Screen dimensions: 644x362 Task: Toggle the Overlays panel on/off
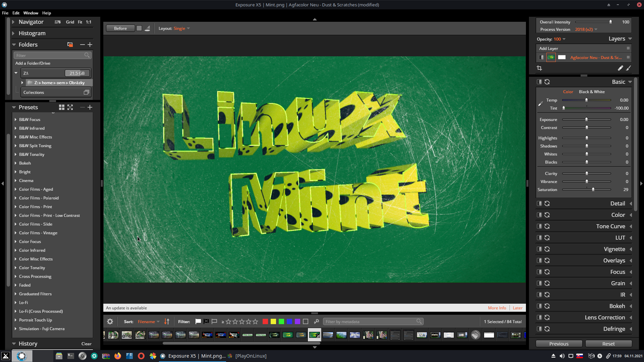[x=539, y=260]
